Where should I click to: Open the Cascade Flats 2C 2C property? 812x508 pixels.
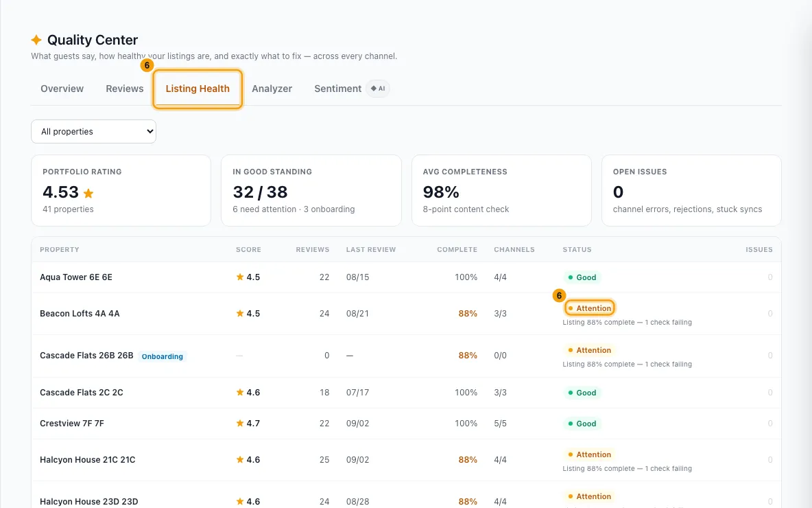coord(82,393)
